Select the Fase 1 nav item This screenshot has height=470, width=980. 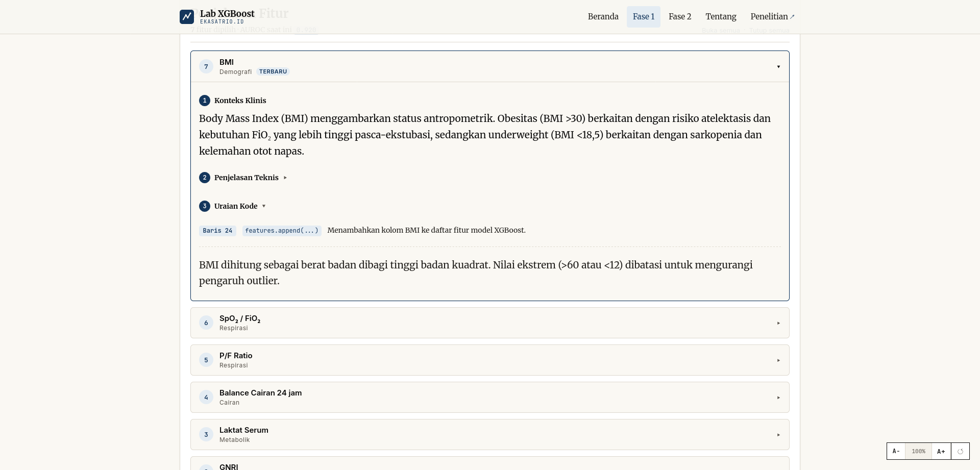click(x=644, y=17)
